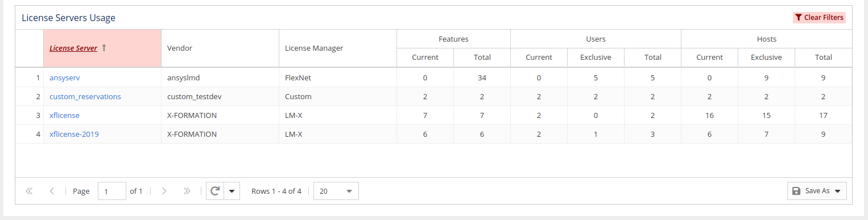Sort by the Features Total column header
This screenshot has width=868, height=220.
click(482, 57)
